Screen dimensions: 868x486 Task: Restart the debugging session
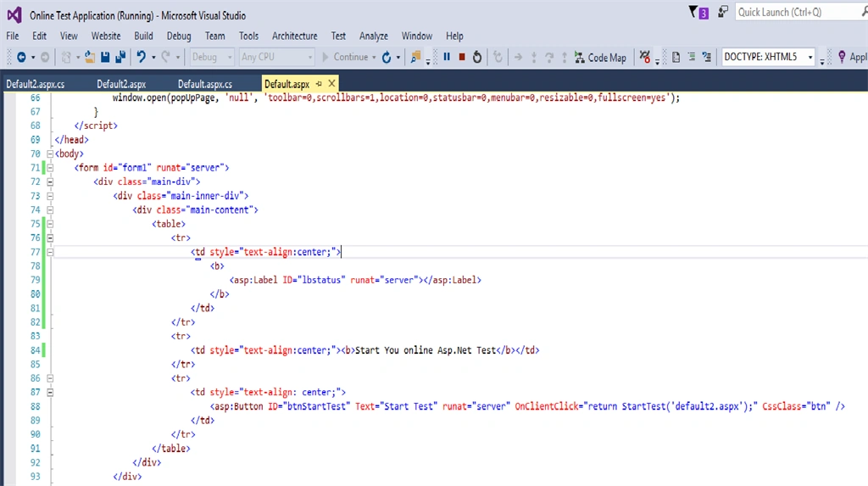tap(476, 57)
